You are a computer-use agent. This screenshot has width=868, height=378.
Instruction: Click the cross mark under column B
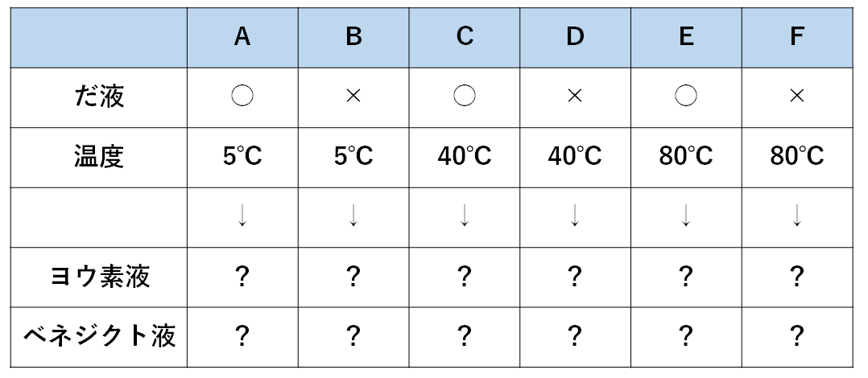pyautogui.click(x=353, y=96)
